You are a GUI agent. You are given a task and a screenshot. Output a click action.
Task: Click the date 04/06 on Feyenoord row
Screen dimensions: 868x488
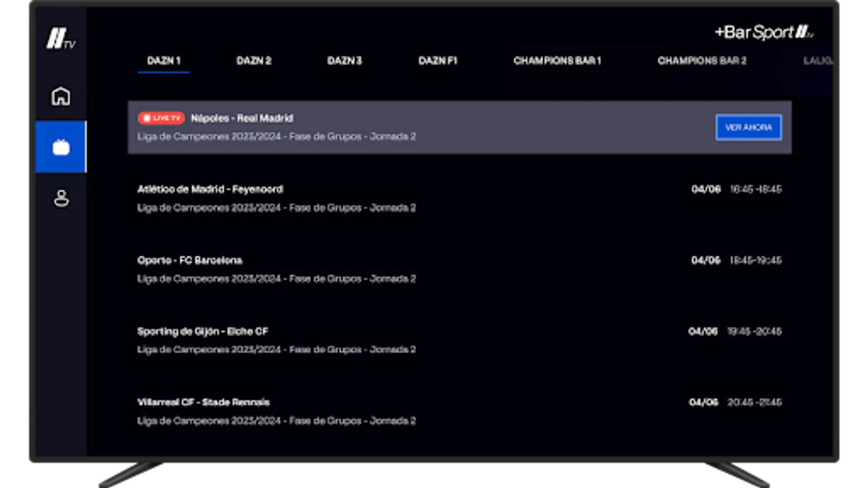coord(706,189)
